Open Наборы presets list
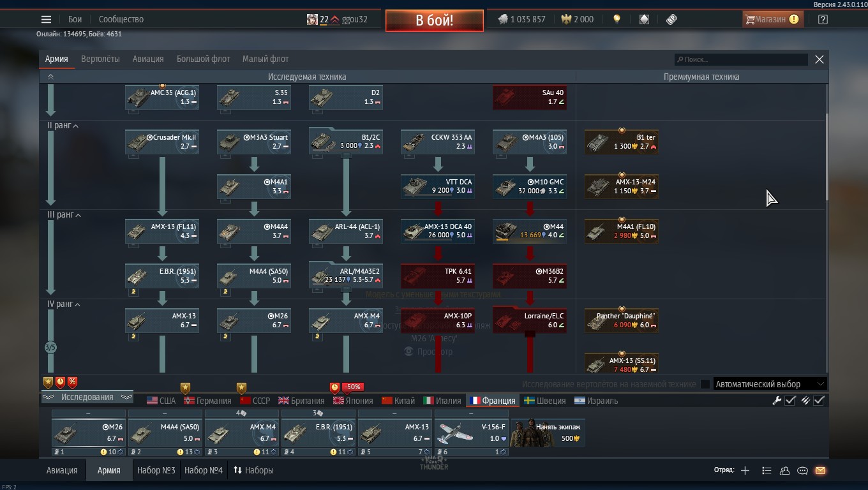Viewport: 868px width, 490px height. [253, 470]
